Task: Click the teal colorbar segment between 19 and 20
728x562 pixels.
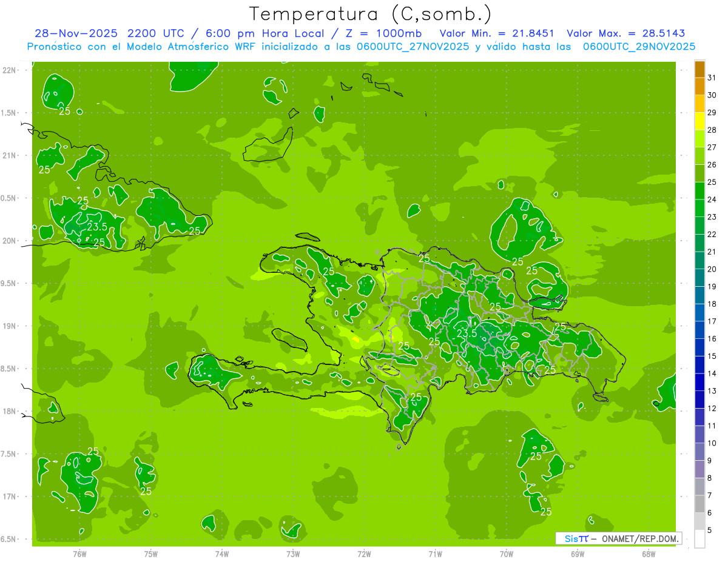Action: point(699,278)
